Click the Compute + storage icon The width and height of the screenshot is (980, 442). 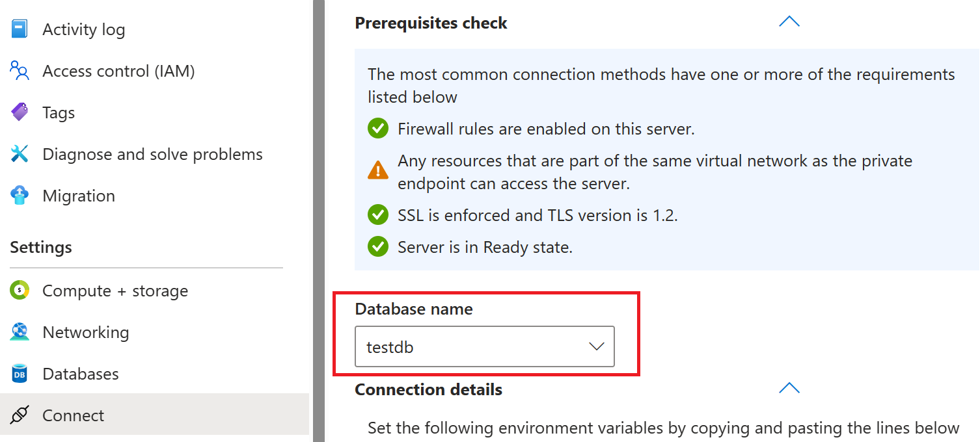pyautogui.click(x=20, y=291)
